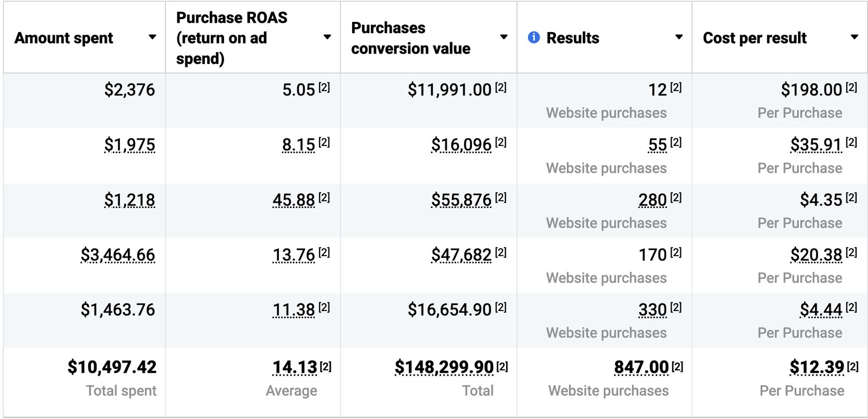This screenshot has height=419, width=868.
Task: Click the $1,975 amount spent value
Action: point(130,145)
